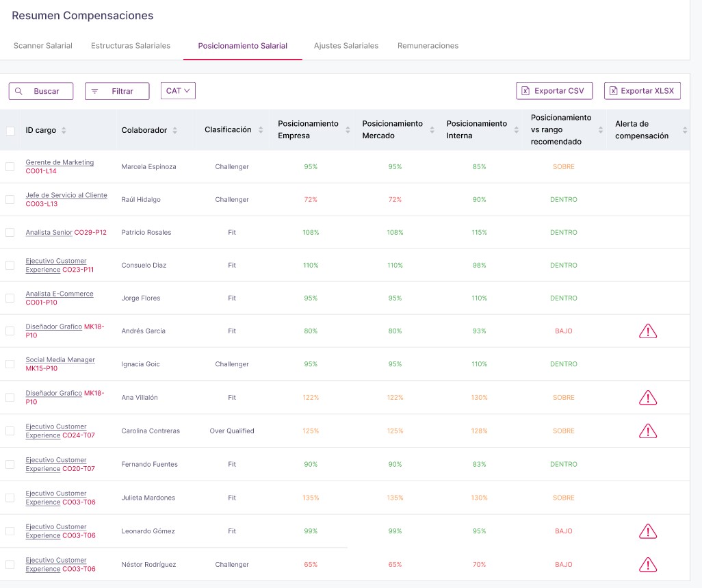Viewport: 702px width, 588px height.
Task: Open the compensation alert for Carolina Contreras
Action: coord(647,431)
